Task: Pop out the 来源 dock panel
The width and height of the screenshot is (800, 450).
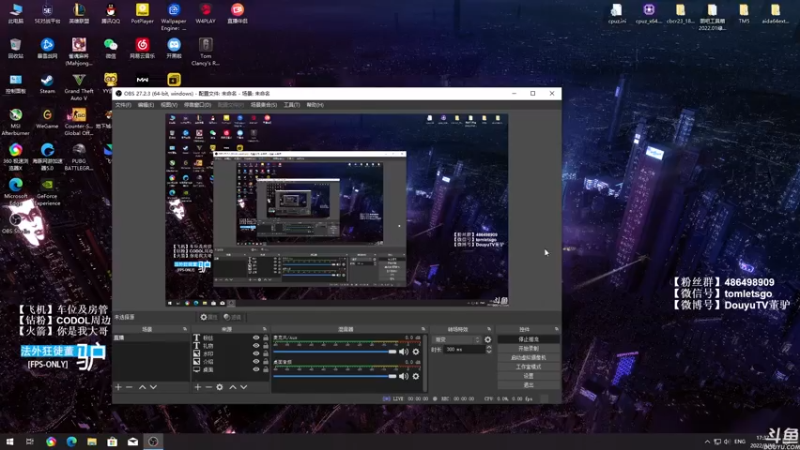Action: (264, 329)
